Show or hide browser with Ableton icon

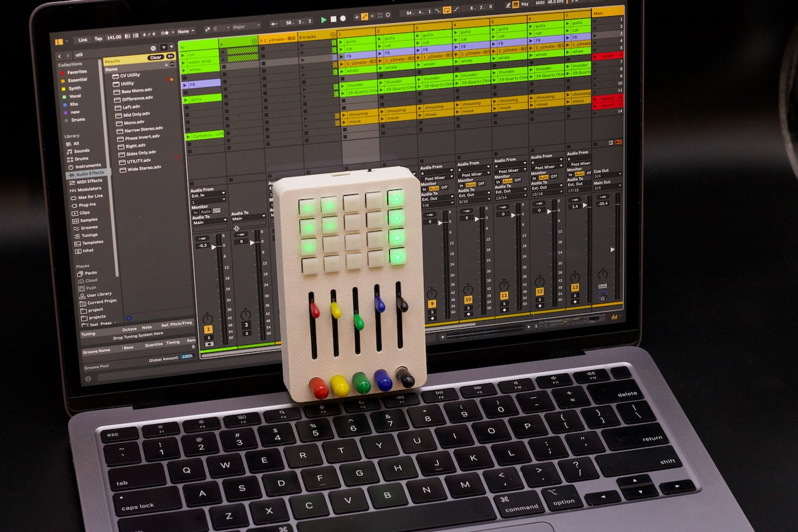[59, 42]
